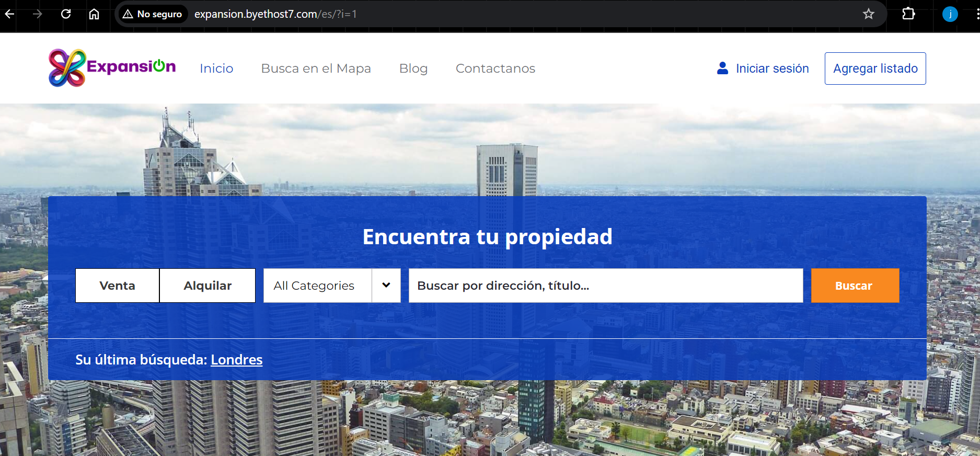Open the Contactanos menu item
This screenshot has width=980, height=456.
tap(495, 69)
